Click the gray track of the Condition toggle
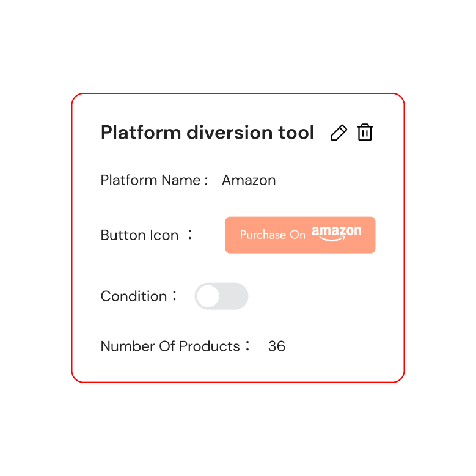Image resolution: width=476 pixels, height=476 pixels. tap(233, 296)
